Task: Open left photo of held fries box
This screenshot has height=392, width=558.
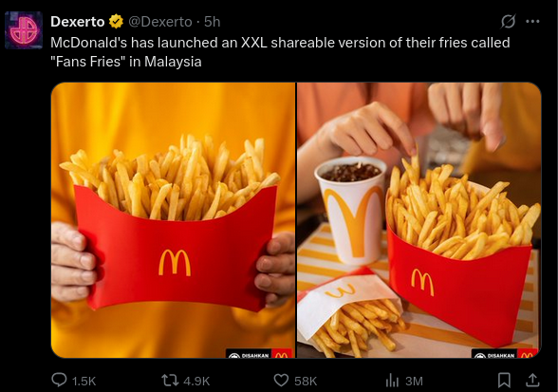Action: [173, 220]
